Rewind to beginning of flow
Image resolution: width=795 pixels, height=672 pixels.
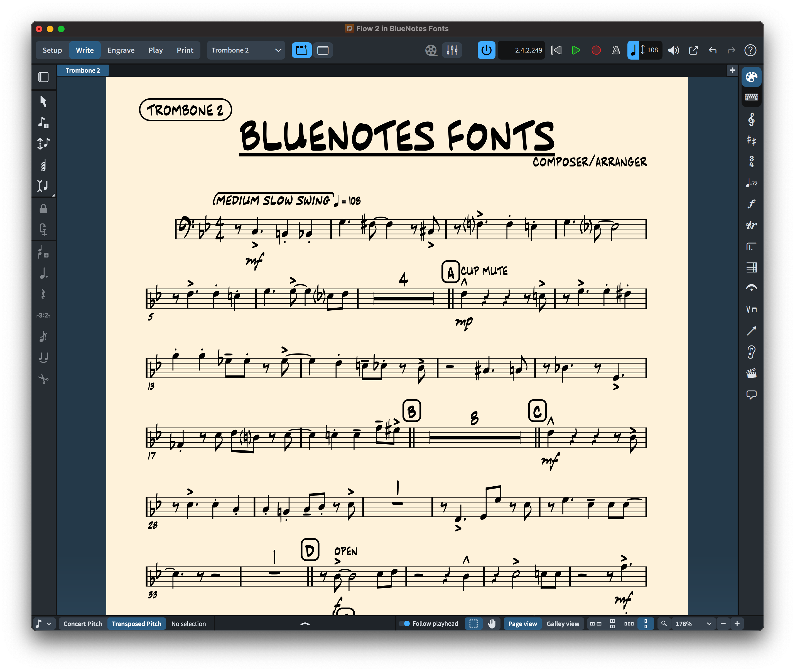click(x=556, y=50)
